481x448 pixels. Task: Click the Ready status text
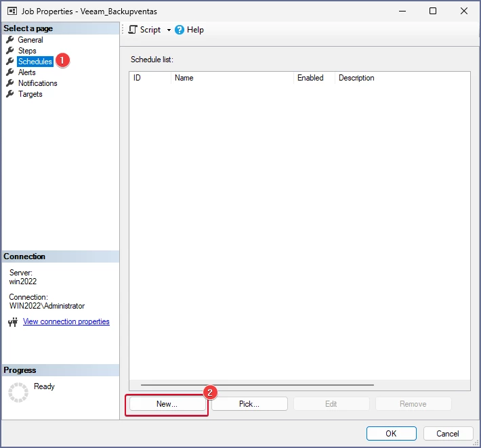tap(44, 386)
